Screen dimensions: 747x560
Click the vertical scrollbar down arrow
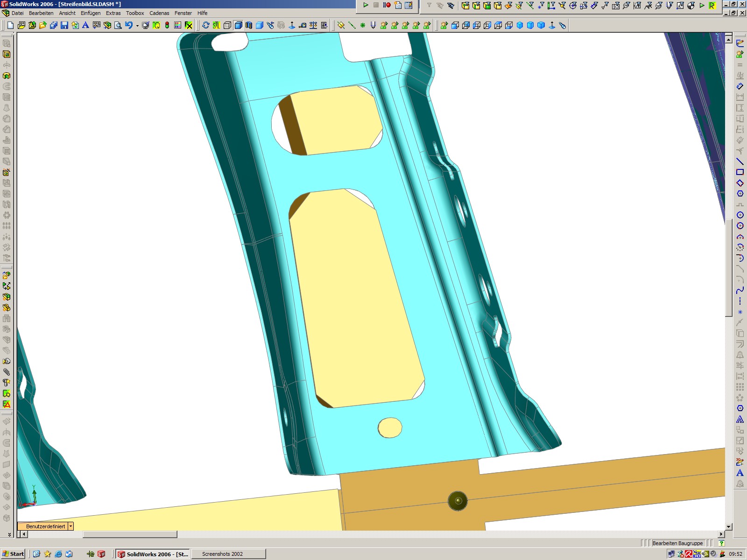point(729,526)
